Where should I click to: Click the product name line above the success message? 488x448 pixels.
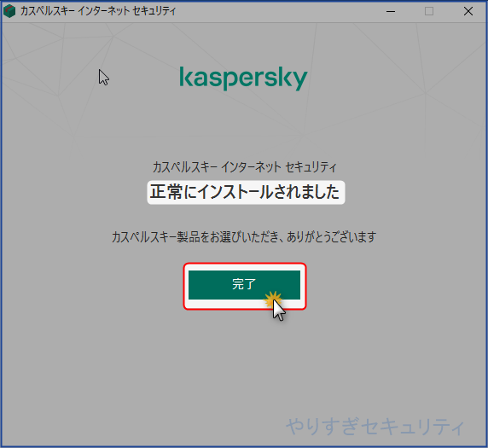pyautogui.click(x=245, y=167)
